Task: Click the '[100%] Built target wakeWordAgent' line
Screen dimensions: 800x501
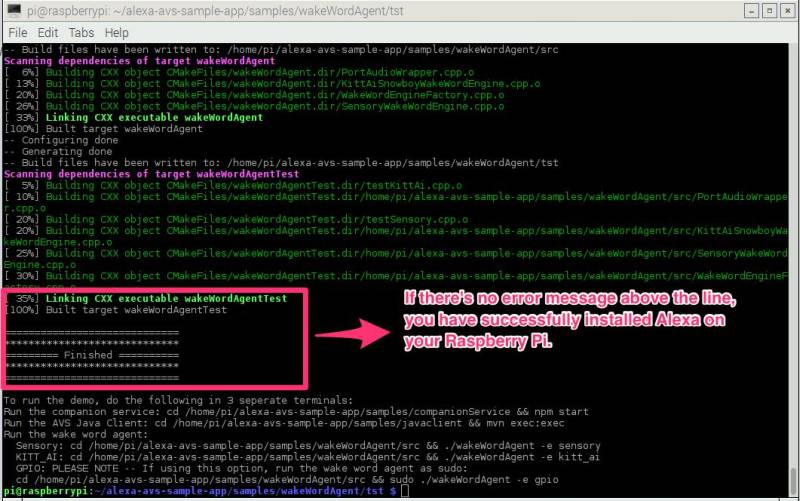Action: [x=103, y=129]
